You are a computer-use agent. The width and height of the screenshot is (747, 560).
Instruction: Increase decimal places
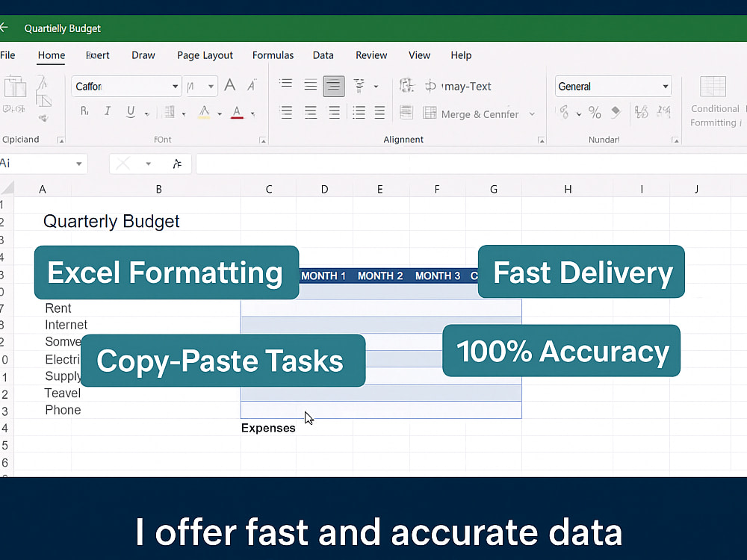pyautogui.click(x=641, y=113)
